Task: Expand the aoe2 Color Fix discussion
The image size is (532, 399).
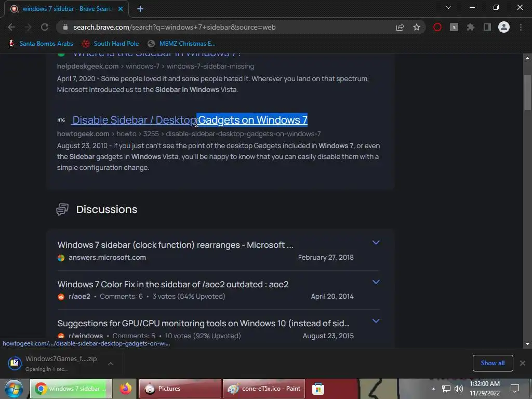Action: pos(376,282)
